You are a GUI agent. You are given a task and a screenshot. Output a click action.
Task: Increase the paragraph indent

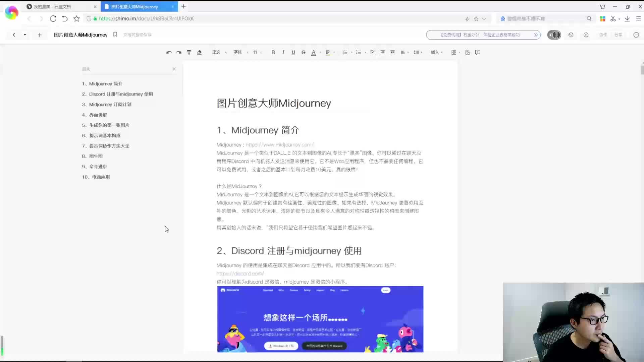382,52
